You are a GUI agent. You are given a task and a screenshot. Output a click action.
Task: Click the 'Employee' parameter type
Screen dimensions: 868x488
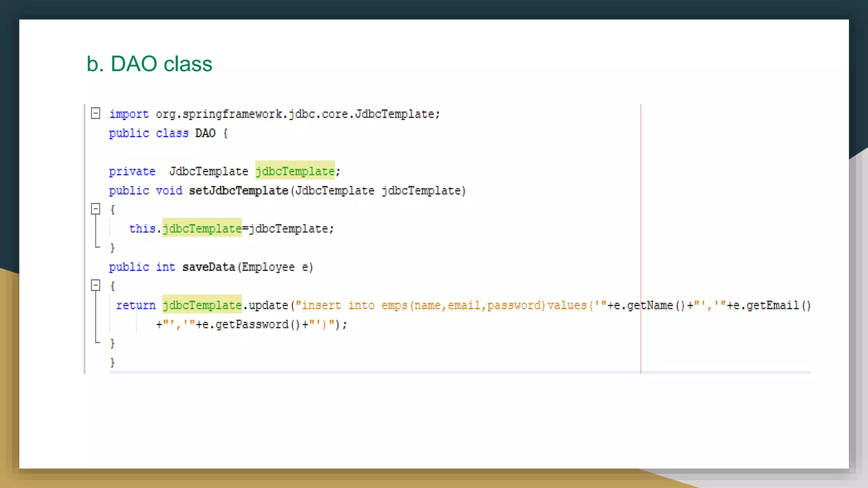click(268, 267)
